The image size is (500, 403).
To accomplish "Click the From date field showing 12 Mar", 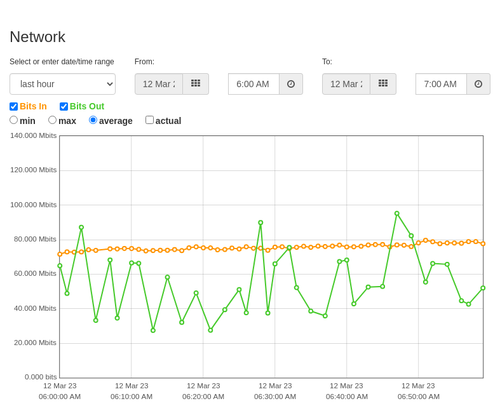I will click(159, 84).
